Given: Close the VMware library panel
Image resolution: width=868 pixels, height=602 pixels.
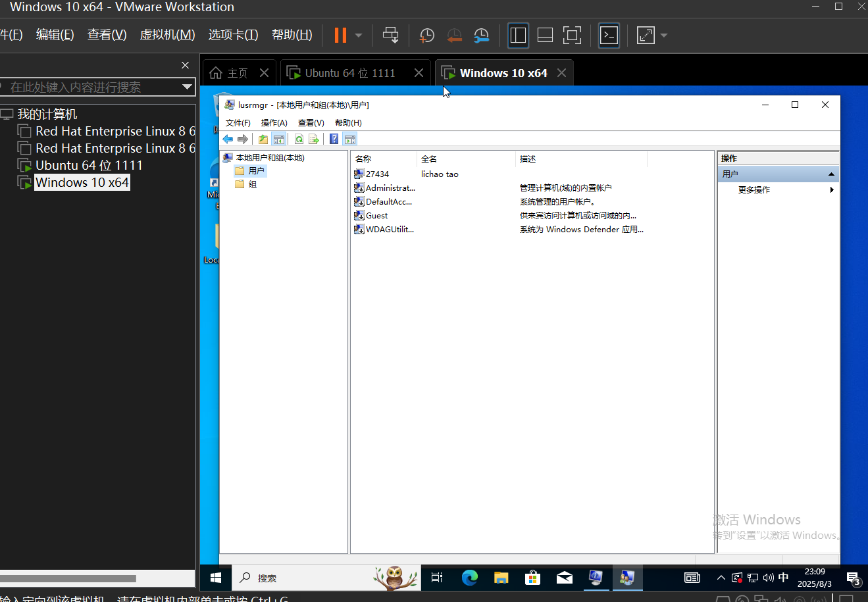Looking at the screenshot, I should 185,65.
